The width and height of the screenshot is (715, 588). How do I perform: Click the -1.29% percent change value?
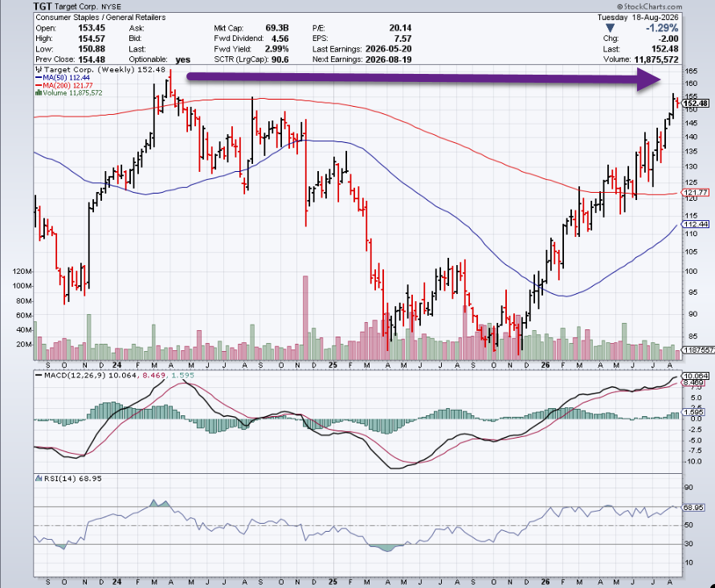click(662, 28)
